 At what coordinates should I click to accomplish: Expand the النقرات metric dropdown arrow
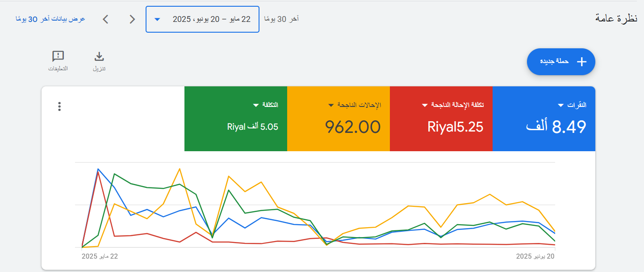(x=561, y=105)
